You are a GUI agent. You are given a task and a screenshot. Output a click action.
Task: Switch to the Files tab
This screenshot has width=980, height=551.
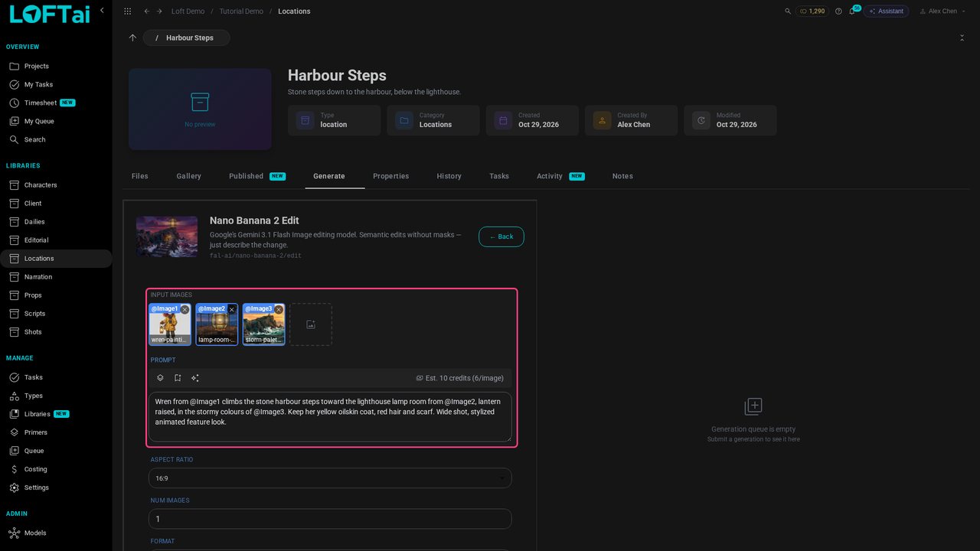pyautogui.click(x=140, y=176)
